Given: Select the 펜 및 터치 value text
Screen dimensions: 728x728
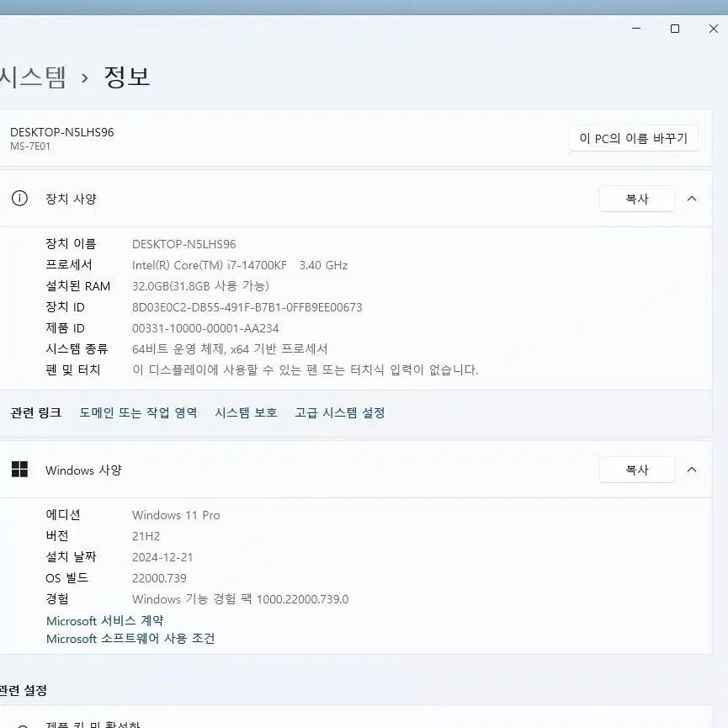Looking at the screenshot, I should pos(305,370).
